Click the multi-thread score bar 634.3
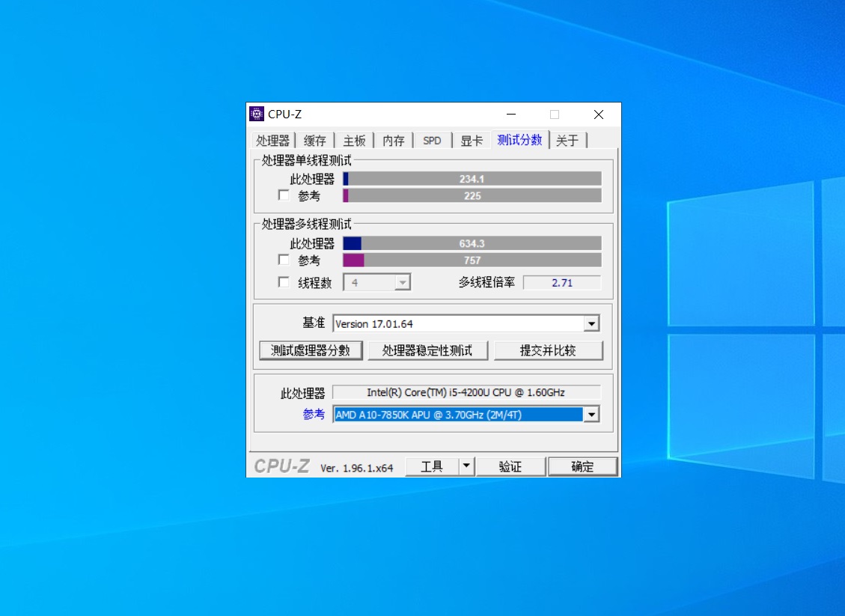The image size is (845, 616). point(472,243)
